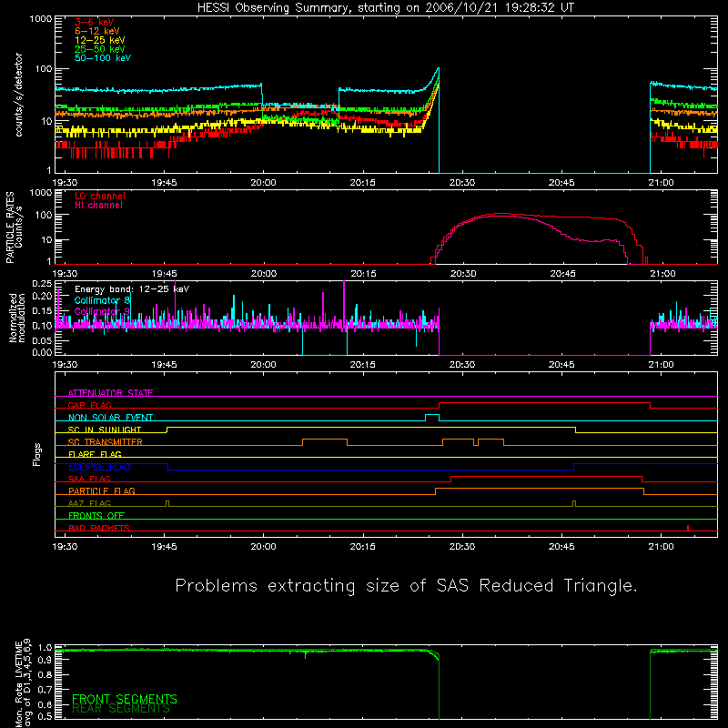The width and height of the screenshot is (728, 728).
Task: Click the ECLIPSE FLAG label
Action: coord(99,467)
